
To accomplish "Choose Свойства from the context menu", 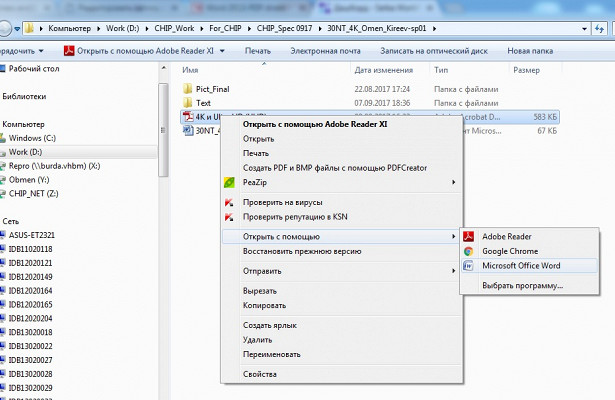I will tap(259, 374).
